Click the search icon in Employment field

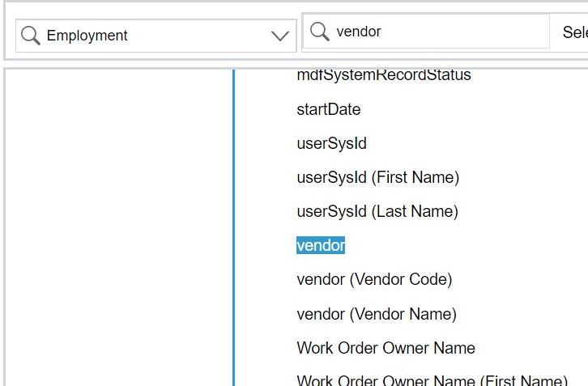[x=31, y=36]
